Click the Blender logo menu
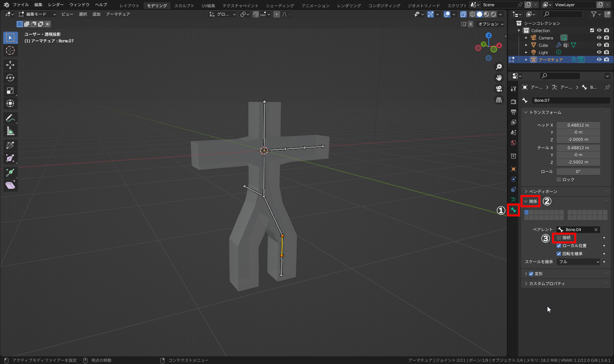The width and height of the screenshot is (614, 364). coord(6,5)
